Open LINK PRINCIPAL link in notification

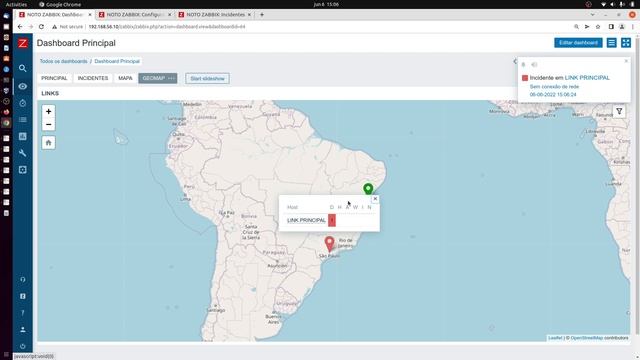pyautogui.click(x=587, y=78)
